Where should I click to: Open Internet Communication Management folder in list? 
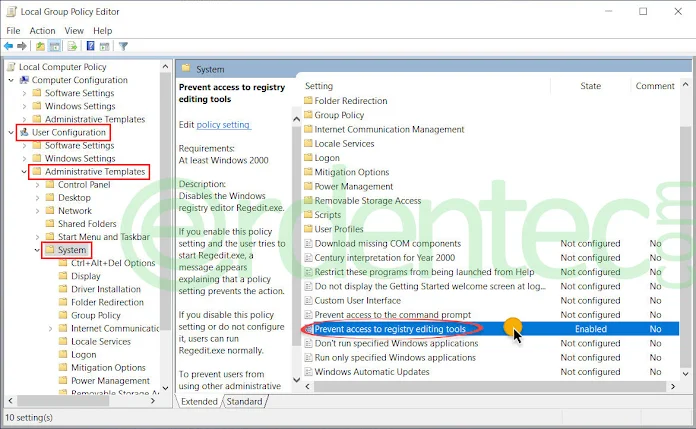389,129
